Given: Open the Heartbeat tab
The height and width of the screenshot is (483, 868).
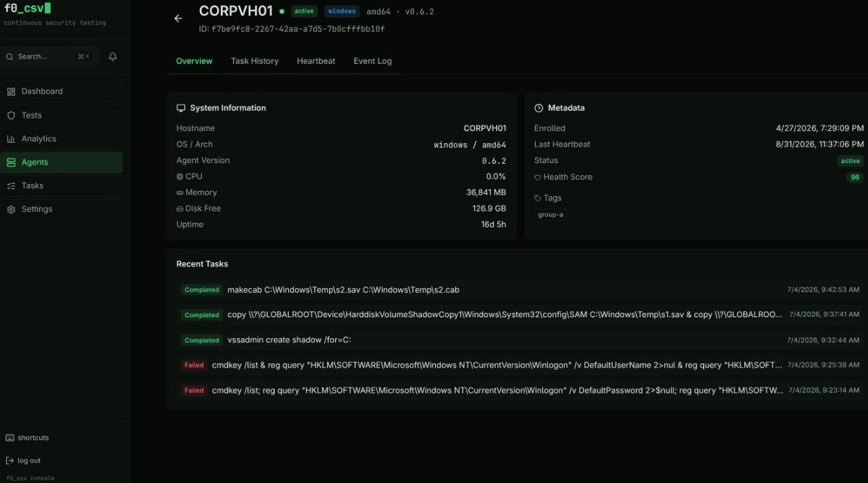Looking at the screenshot, I should [316, 61].
